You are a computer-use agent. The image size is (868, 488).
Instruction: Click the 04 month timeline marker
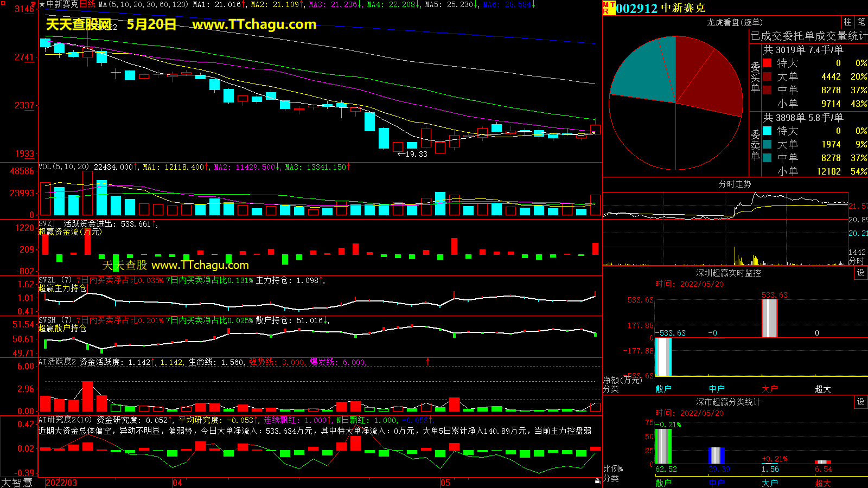177,483
